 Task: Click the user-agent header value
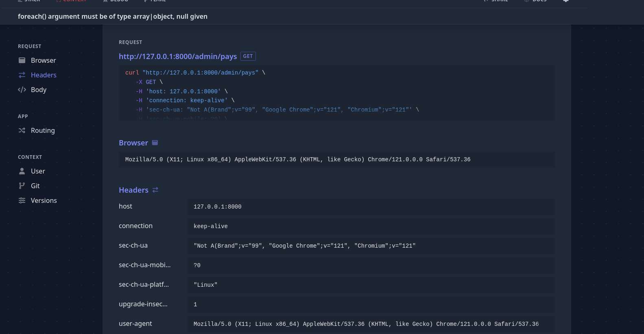click(371, 324)
